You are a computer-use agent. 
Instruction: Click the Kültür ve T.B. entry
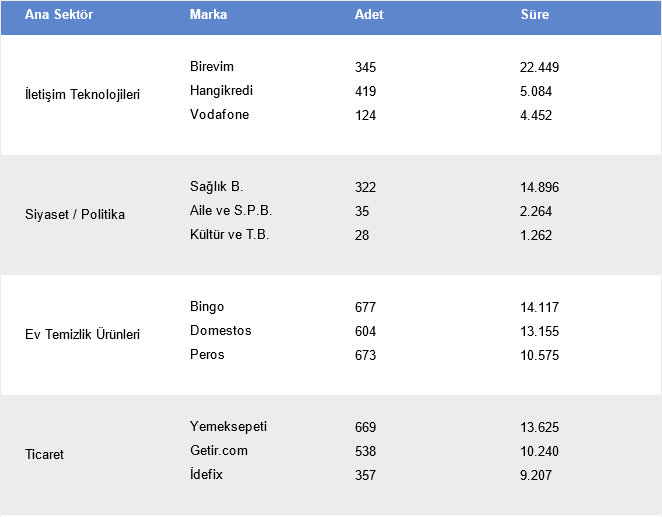click(229, 235)
